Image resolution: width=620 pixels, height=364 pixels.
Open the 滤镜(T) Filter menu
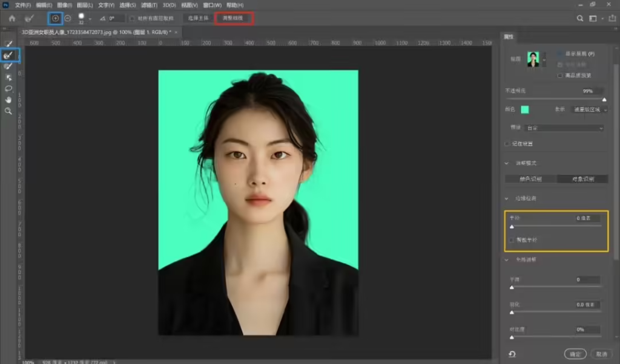coord(149,5)
